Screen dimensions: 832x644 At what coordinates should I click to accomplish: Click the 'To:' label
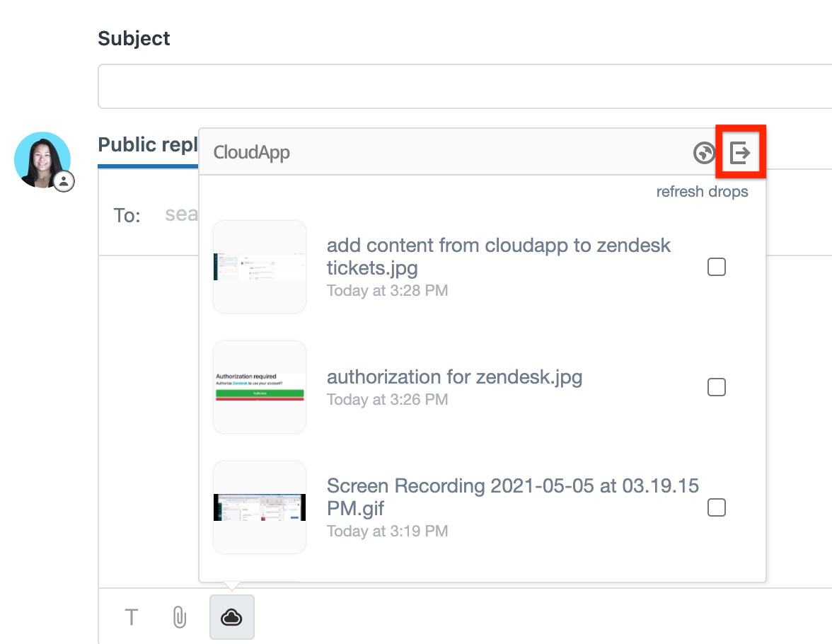click(127, 216)
